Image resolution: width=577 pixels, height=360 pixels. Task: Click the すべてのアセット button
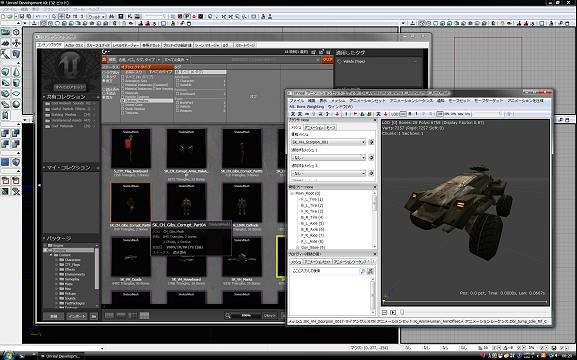[71, 87]
